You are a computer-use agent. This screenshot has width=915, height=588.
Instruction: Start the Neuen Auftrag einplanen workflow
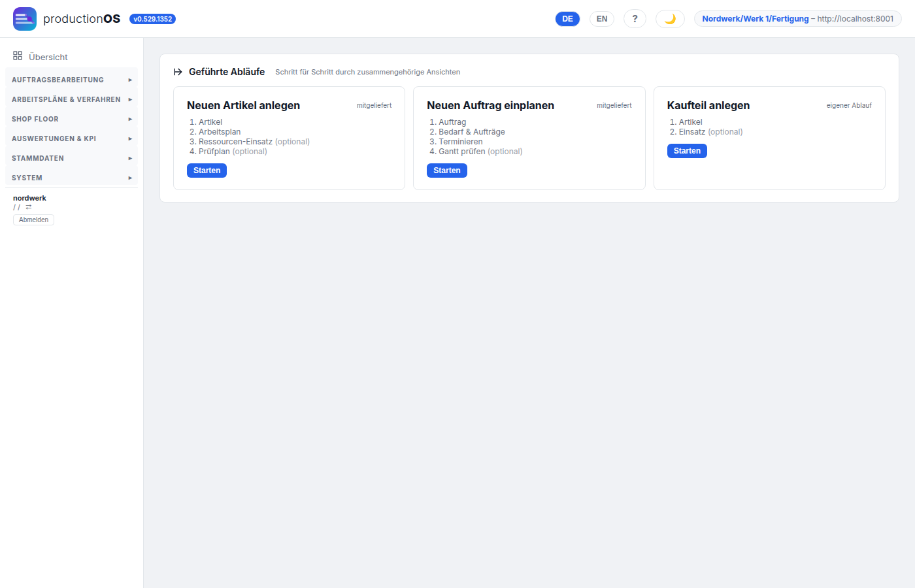tap(447, 171)
